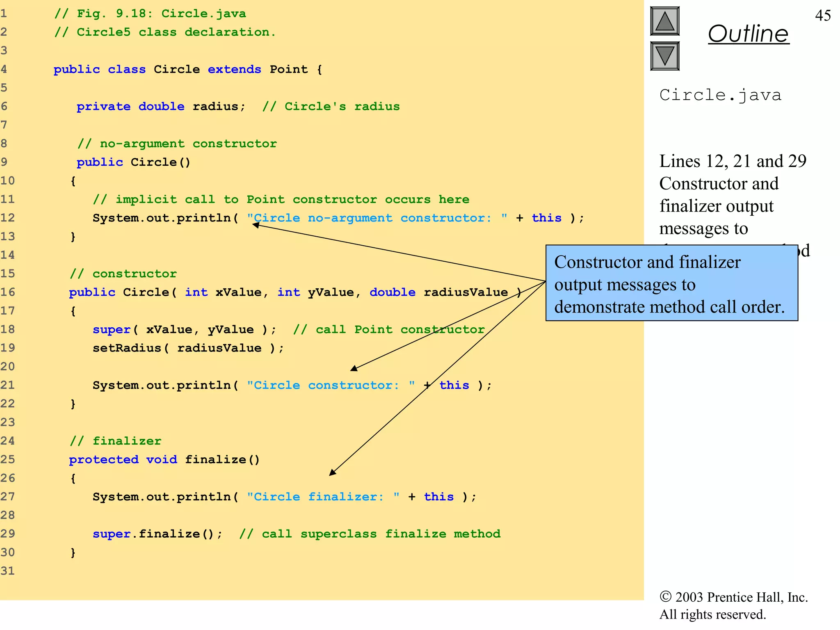Viewport: 840px width, 630px height.
Task: Click the protected void finalize() declaration
Action: click(x=164, y=459)
